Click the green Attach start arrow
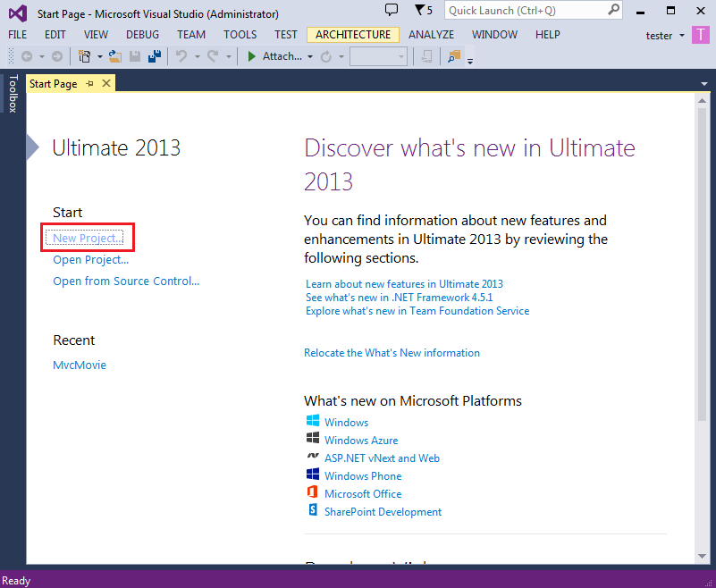The image size is (716, 588). 251,56
